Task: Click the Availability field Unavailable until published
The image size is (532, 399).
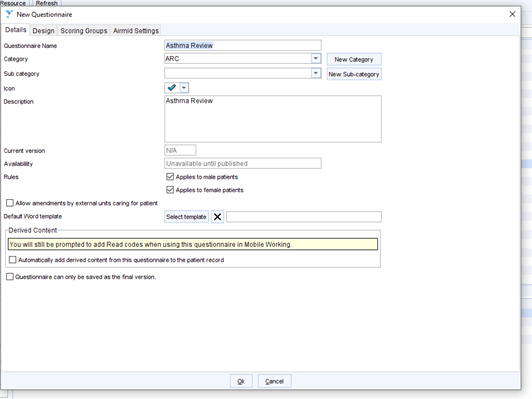Action: tap(243, 163)
